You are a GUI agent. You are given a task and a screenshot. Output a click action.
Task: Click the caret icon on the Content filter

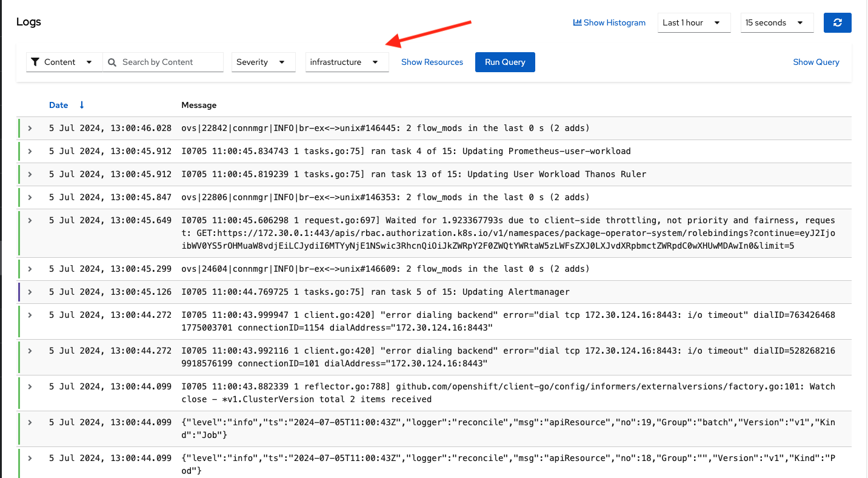pos(89,62)
